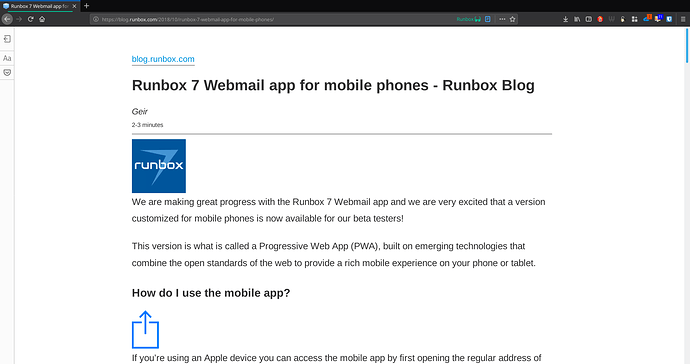Click the red shield extension icon
This screenshot has width=690, height=364.
[600, 19]
